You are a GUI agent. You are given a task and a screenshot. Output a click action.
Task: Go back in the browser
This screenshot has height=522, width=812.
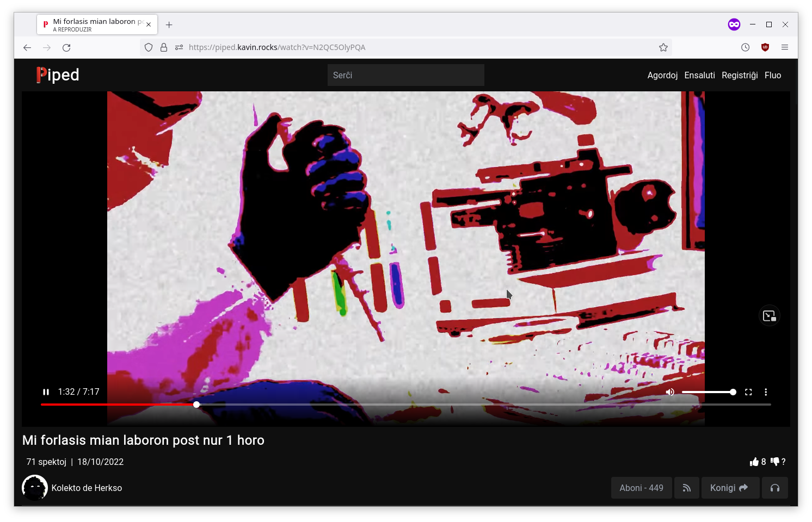(27, 48)
